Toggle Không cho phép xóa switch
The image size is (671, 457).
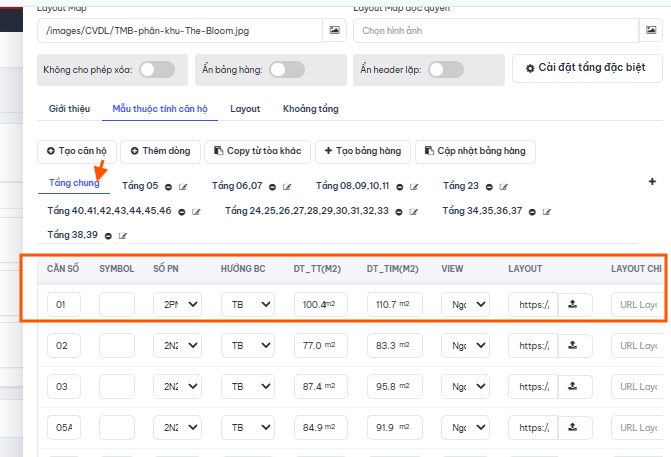point(157,70)
